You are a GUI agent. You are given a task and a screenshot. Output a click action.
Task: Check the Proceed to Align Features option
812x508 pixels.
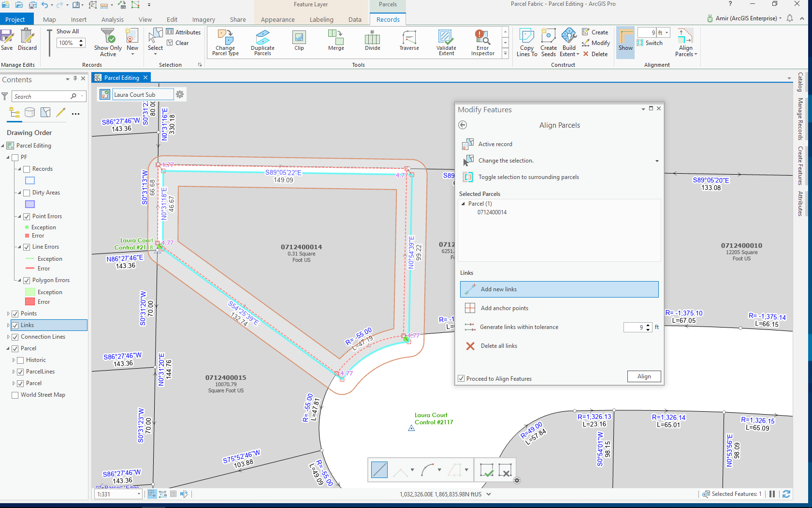[x=462, y=378]
